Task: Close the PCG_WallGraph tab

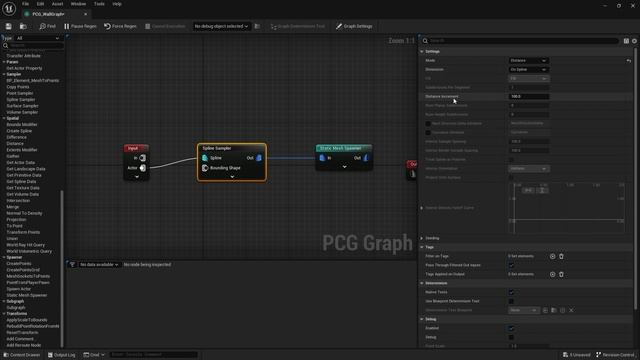Action: (x=85, y=14)
